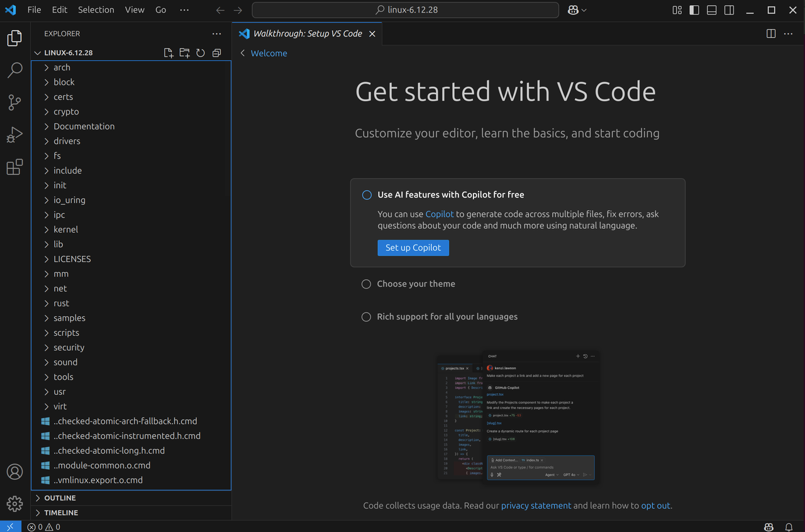Viewport: 805px width, 532px height.
Task: Open the View menu
Action: [x=135, y=10]
